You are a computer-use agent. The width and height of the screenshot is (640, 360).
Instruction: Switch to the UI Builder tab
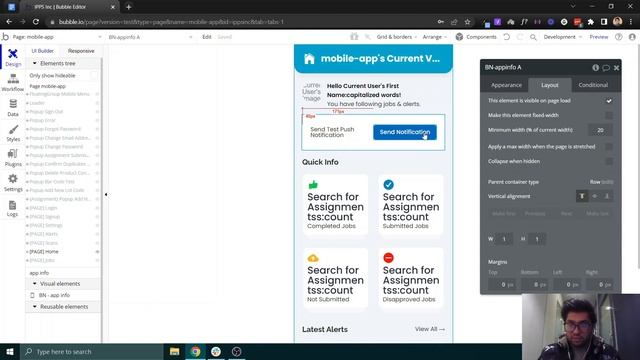(42, 51)
